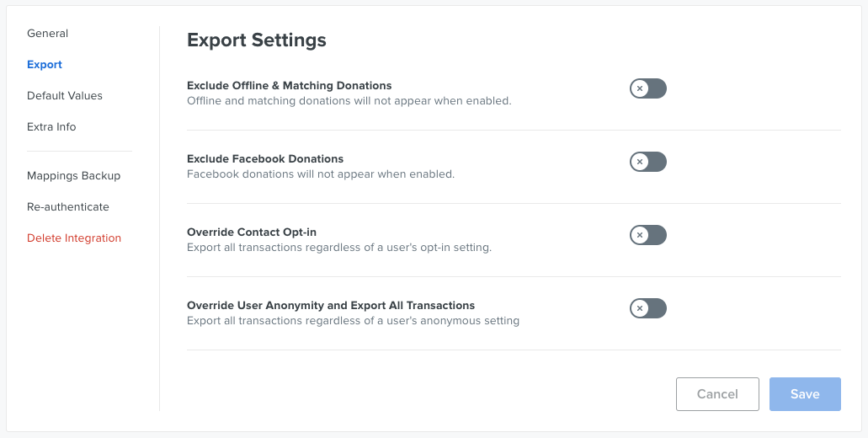Click Override User Anonymity and Export title
Viewport: 868px width, 438px height.
tap(331, 306)
